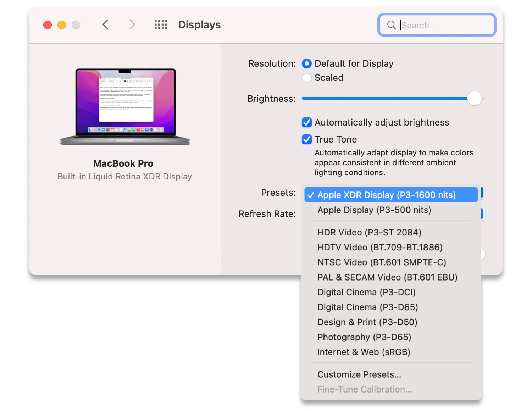Open Customize Presets… dialog
The image size is (532, 411).
coord(391,374)
